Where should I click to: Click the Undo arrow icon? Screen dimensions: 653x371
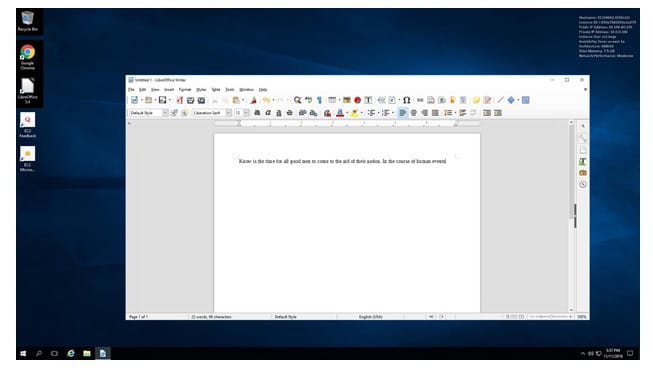pos(266,100)
